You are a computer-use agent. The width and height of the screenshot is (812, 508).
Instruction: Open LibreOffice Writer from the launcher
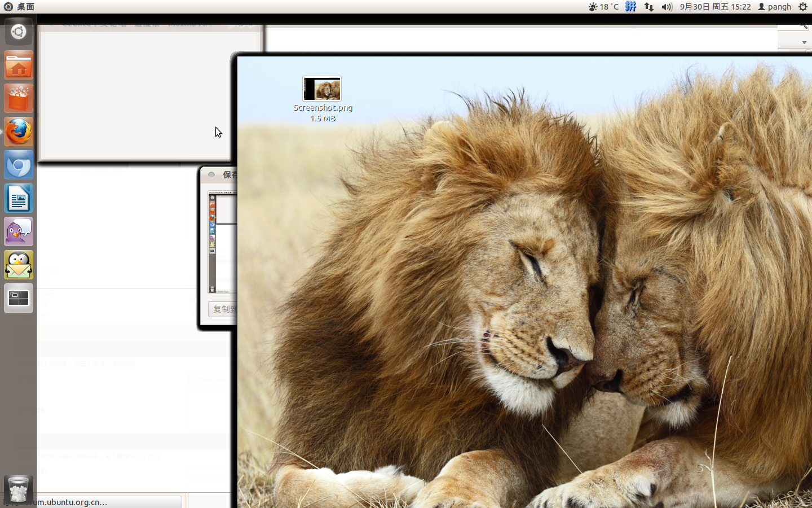pyautogui.click(x=19, y=199)
